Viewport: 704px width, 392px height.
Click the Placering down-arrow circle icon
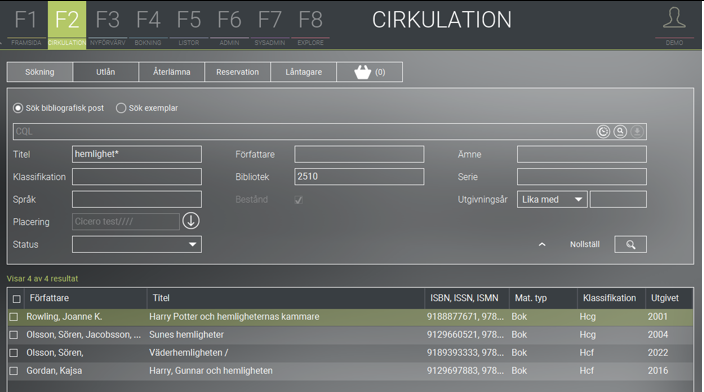(x=191, y=221)
